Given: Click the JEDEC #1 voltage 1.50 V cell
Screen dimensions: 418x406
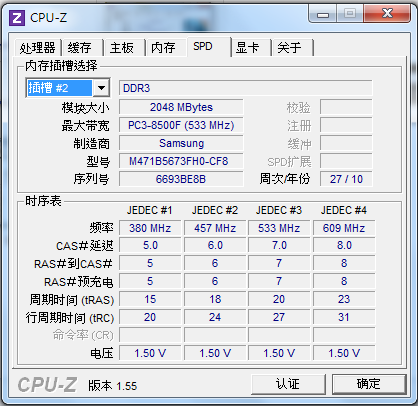Looking at the screenshot, I should (x=150, y=353).
